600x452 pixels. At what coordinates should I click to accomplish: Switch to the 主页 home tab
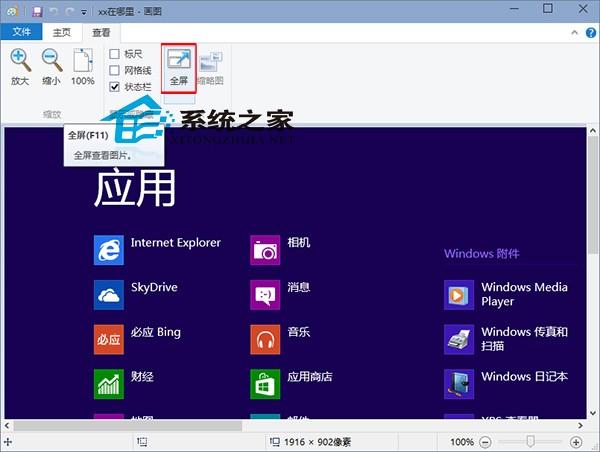pyautogui.click(x=62, y=31)
